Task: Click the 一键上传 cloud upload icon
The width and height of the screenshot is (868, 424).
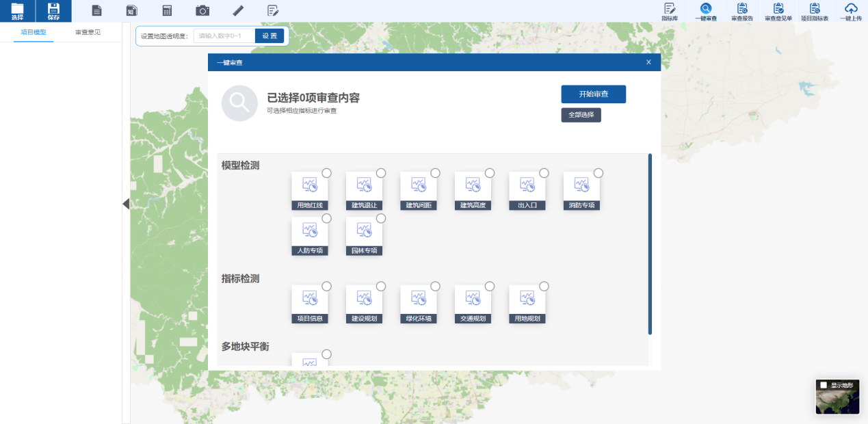Action: tap(851, 12)
